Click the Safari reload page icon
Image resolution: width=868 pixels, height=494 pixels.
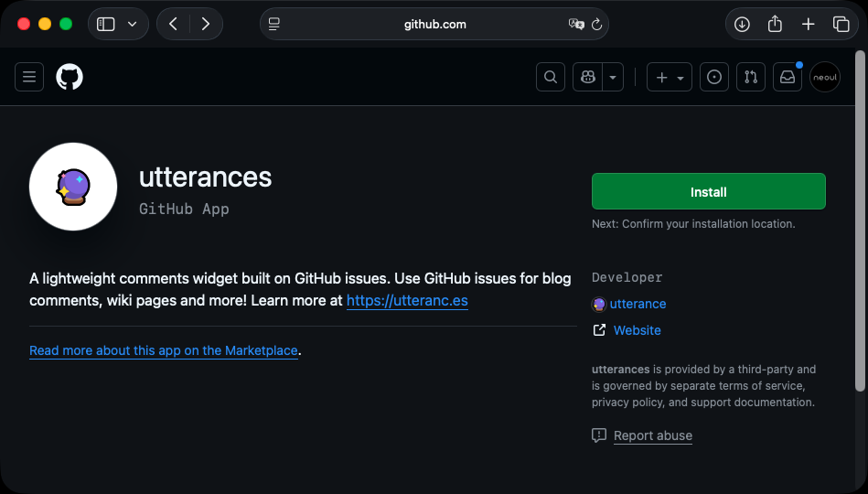pos(597,25)
